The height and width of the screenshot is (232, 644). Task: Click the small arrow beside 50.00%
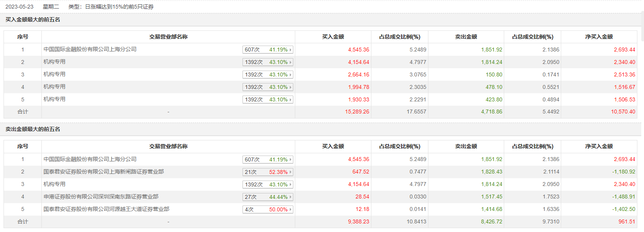[291, 209]
